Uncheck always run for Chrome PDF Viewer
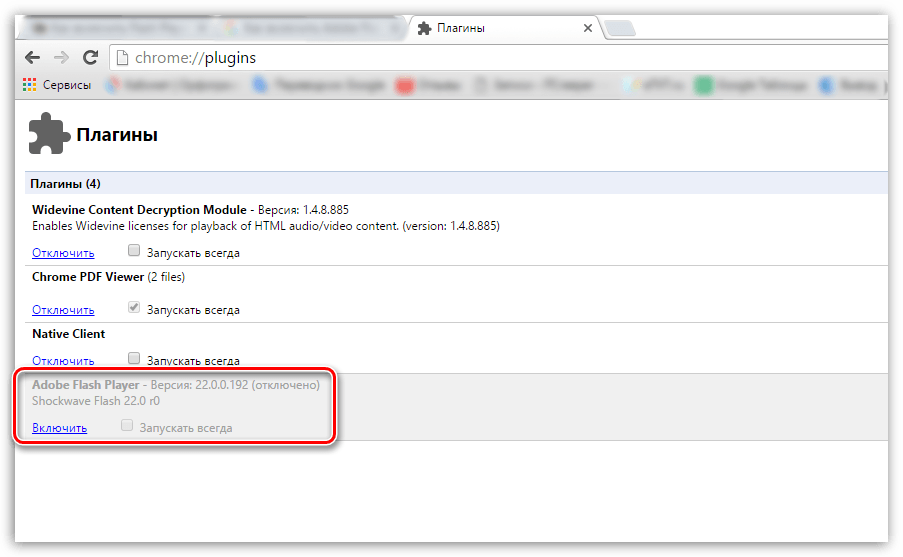 click(x=134, y=309)
